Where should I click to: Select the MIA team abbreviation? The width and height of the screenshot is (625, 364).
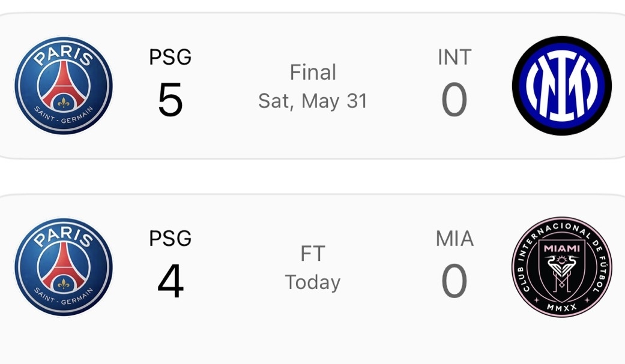pyautogui.click(x=454, y=239)
